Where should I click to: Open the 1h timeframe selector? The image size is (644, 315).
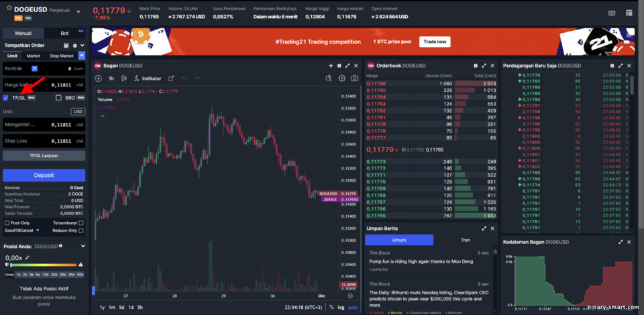[x=111, y=78]
